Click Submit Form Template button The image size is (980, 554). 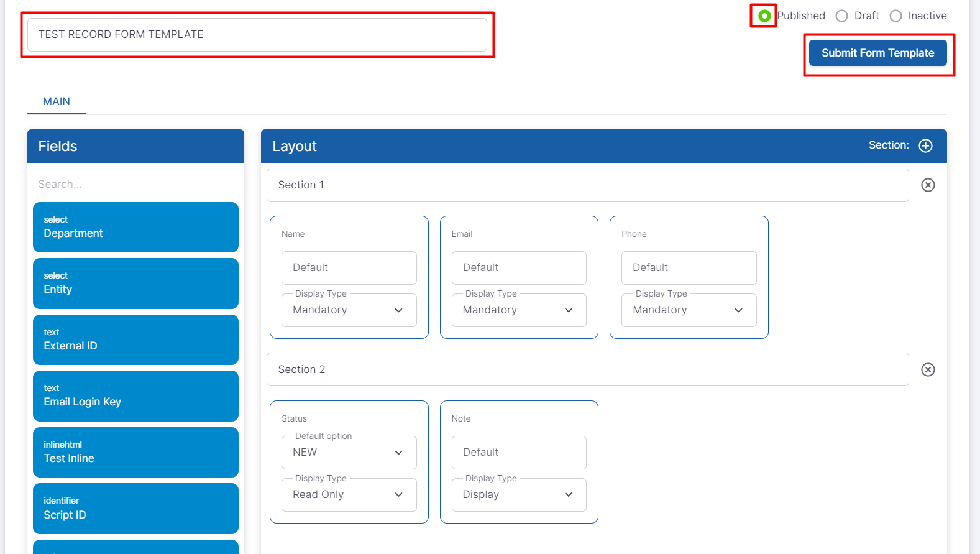(877, 53)
